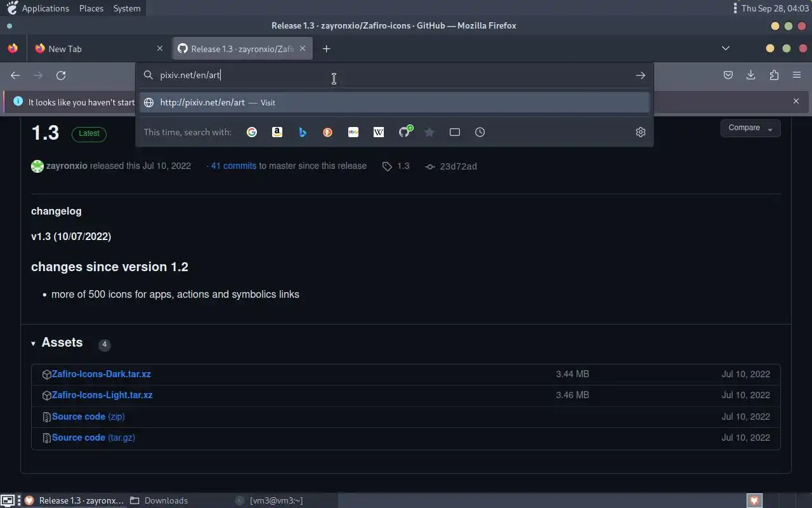Image resolution: width=812 pixels, height=508 pixels.
Task: Search with eBay one-off icon
Action: pos(353,132)
